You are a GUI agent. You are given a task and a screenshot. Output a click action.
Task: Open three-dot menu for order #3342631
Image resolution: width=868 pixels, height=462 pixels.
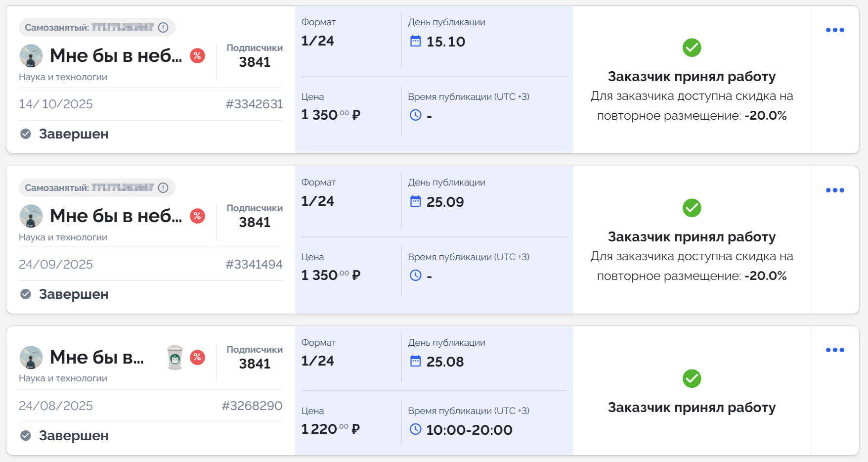click(x=835, y=30)
